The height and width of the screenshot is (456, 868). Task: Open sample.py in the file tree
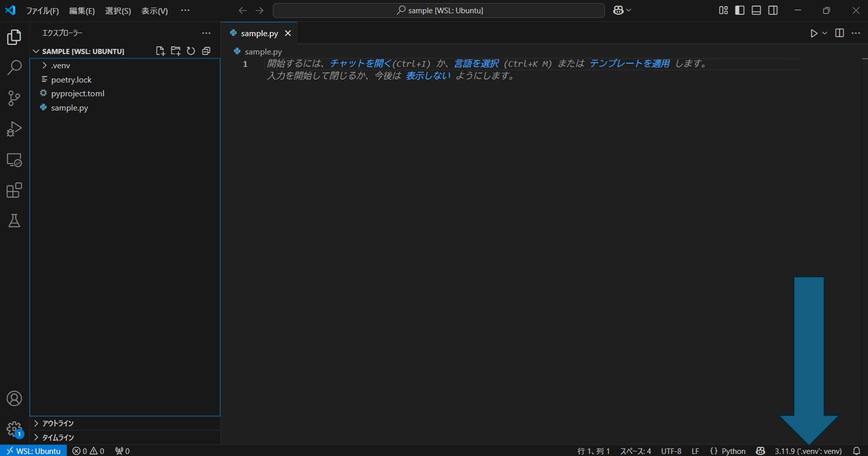point(125,108)
